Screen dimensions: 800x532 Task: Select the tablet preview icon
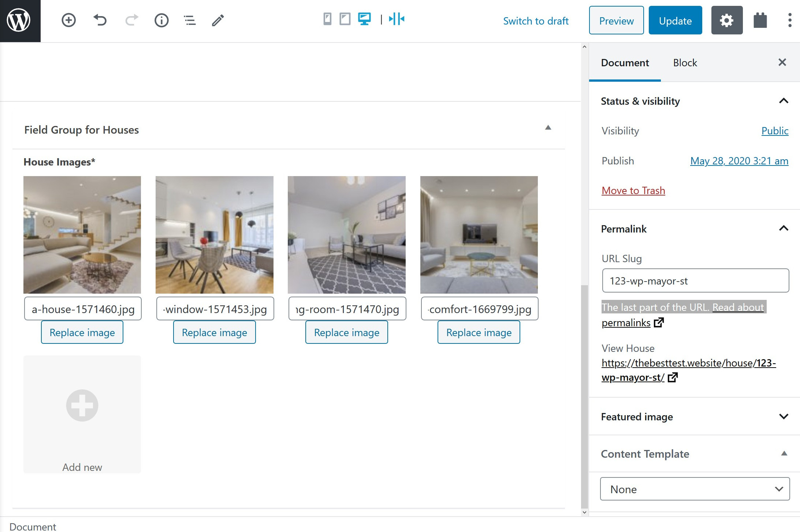point(345,19)
